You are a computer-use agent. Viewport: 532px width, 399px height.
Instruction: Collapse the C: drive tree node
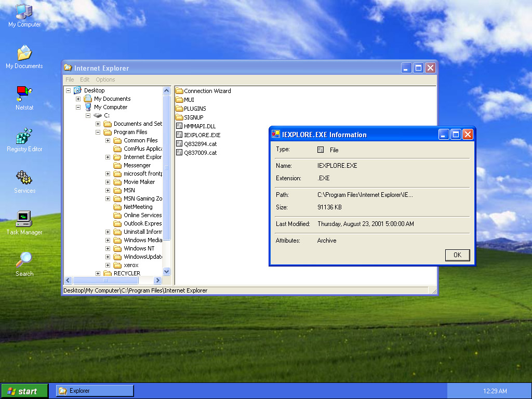click(88, 116)
